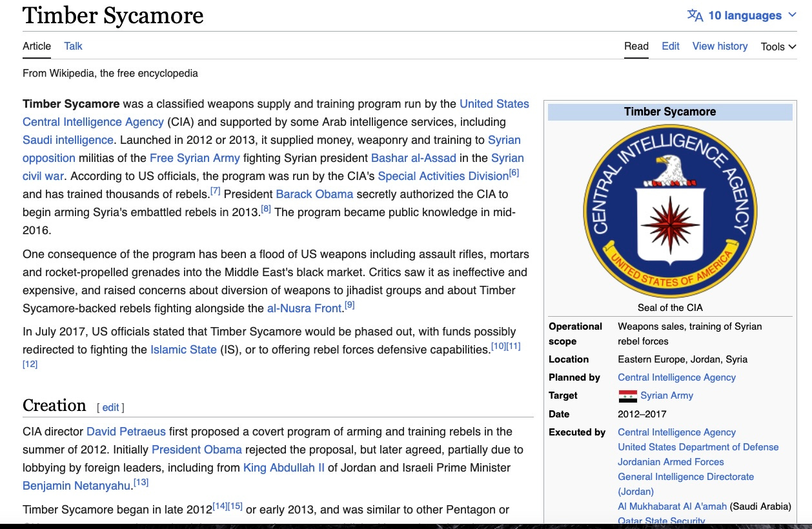Switch to the Article tab

coord(37,46)
